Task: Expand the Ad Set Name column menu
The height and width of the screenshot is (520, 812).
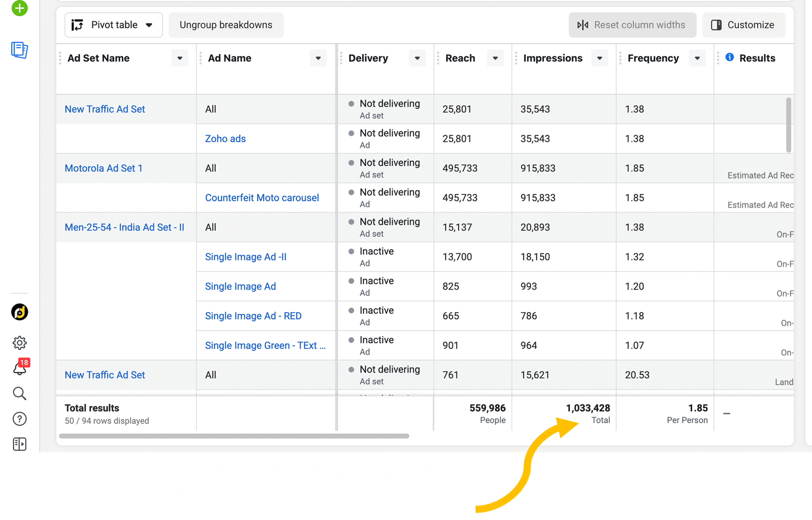Action: pos(180,58)
